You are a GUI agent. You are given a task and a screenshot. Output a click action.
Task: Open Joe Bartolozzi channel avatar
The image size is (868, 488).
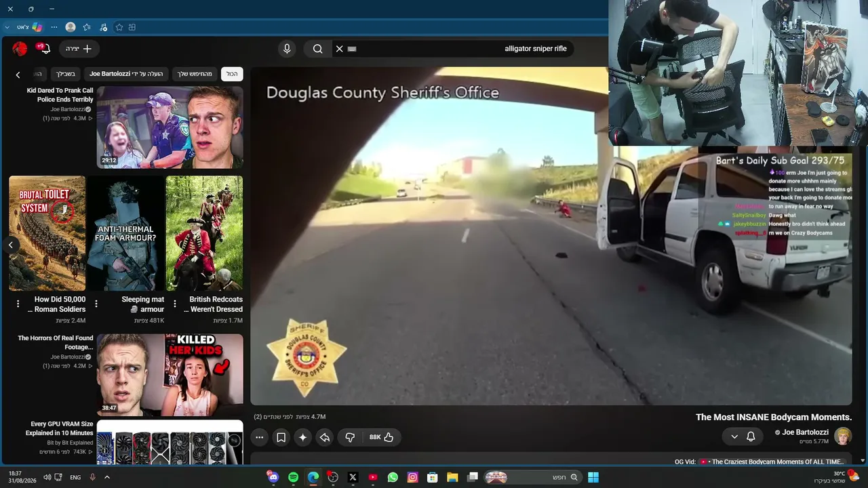843,436
